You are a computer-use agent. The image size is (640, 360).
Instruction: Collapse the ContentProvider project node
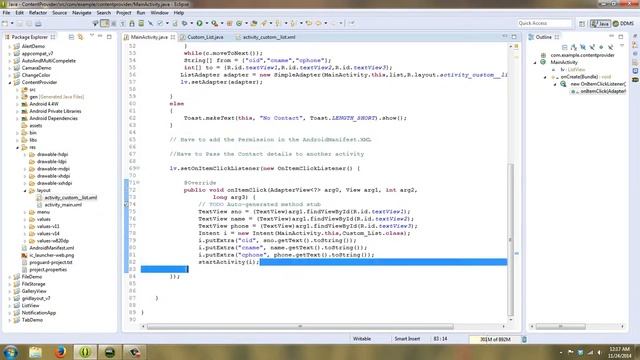click(10, 82)
